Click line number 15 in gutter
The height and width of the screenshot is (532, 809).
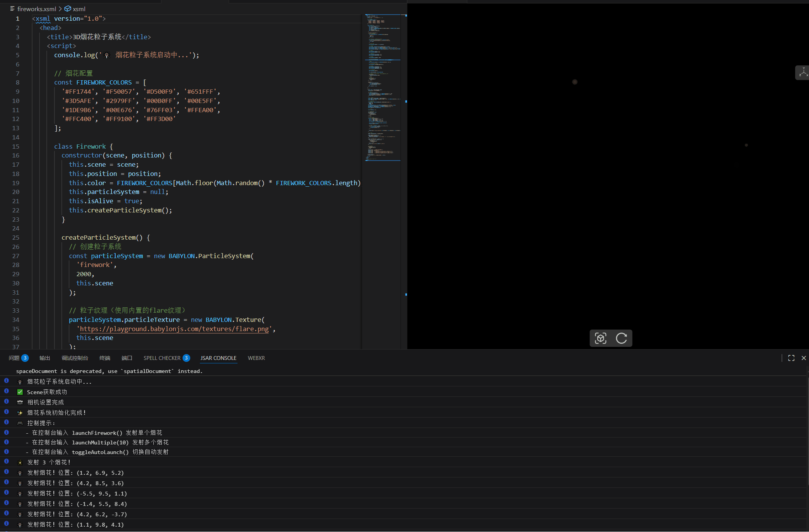tap(16, 146)
